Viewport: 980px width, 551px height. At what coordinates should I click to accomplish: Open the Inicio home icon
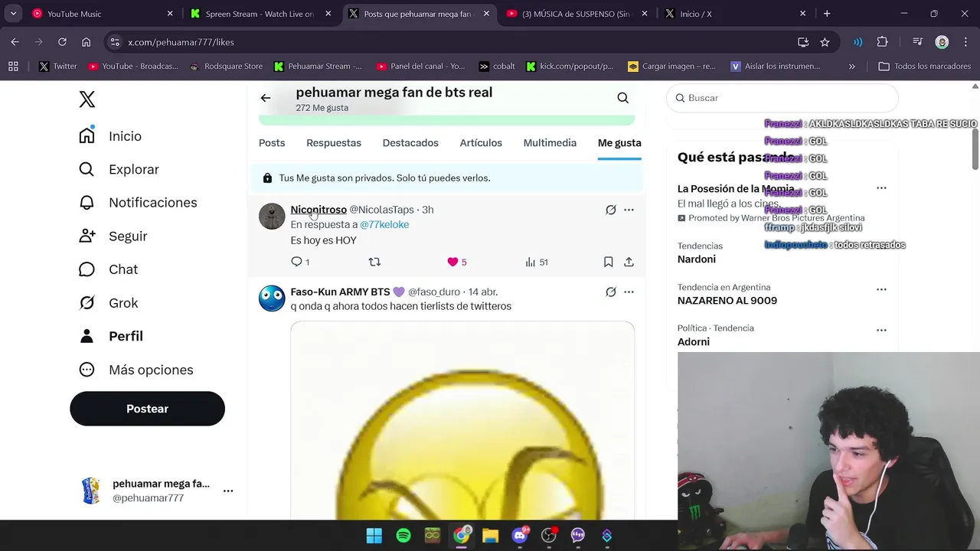(x=87, y=135)
